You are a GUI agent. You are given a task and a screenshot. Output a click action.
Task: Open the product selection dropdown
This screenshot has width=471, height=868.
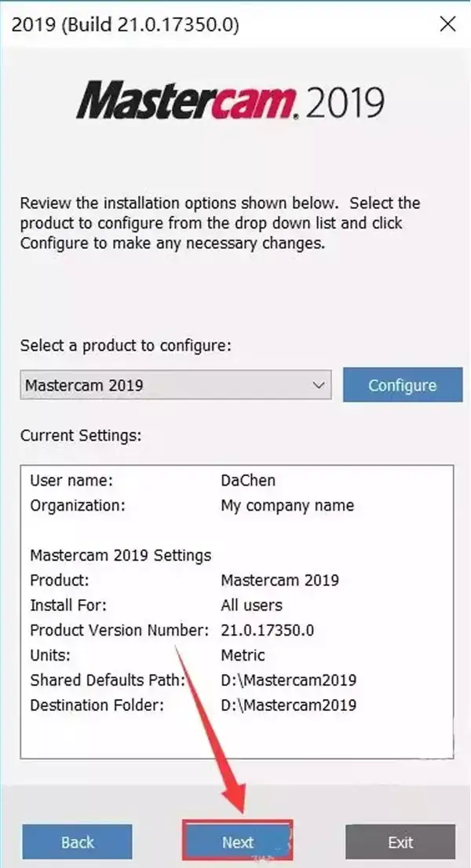[x=175, y=385]
